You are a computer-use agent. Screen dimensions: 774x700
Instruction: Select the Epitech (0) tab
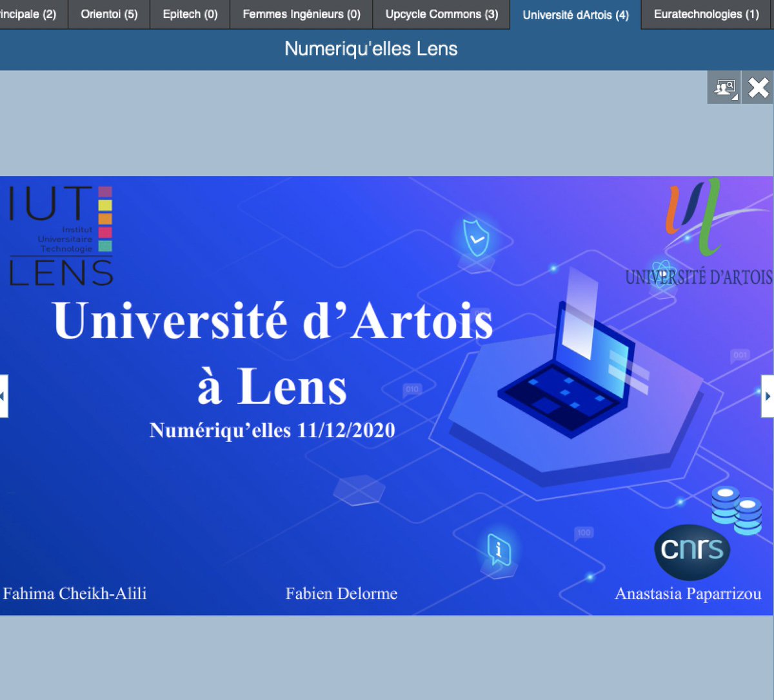click(190, 14)
